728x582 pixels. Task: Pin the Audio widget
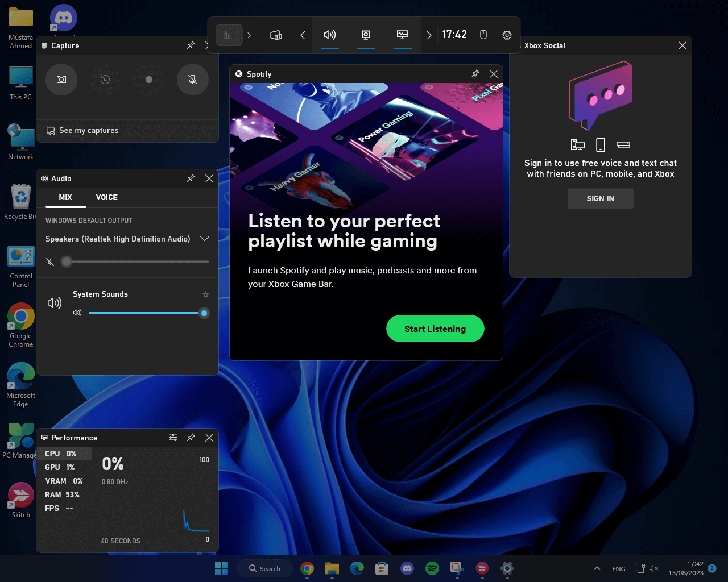[191, 178]
